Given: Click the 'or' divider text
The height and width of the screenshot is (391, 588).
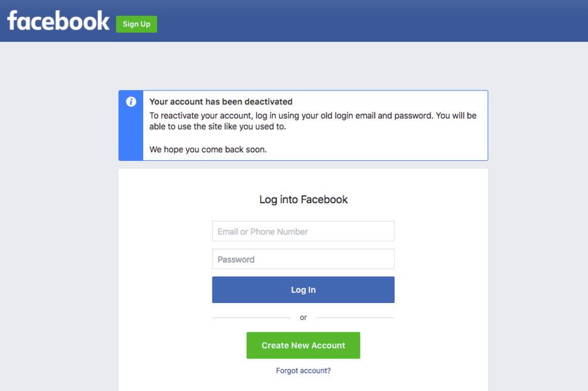Looking at the screenshot, I should click(x=303, y=317).
